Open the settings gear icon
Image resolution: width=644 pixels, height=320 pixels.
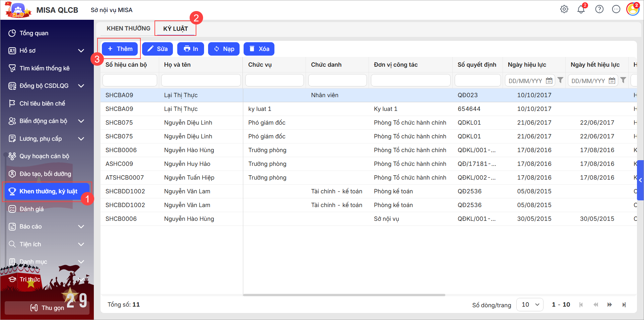pyautogui.click(x=564, y=9)
